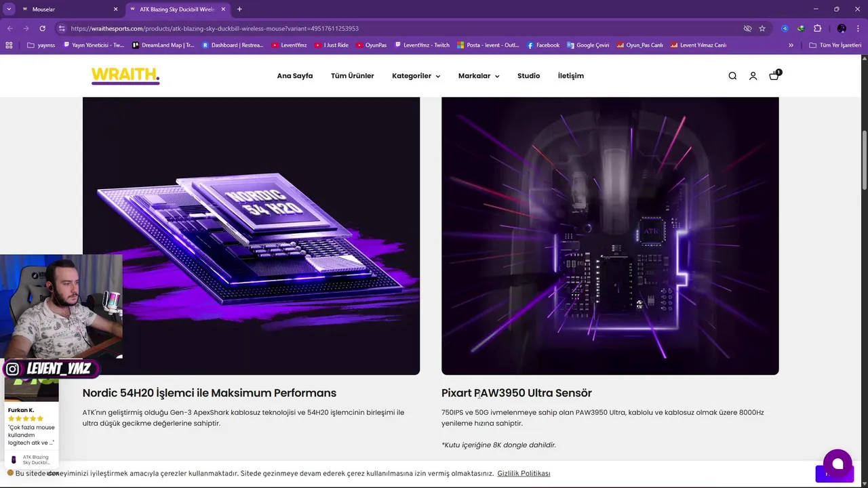Click the eye-slash tracking protection icon
868x488 pixels.
(x=747, y=28)
